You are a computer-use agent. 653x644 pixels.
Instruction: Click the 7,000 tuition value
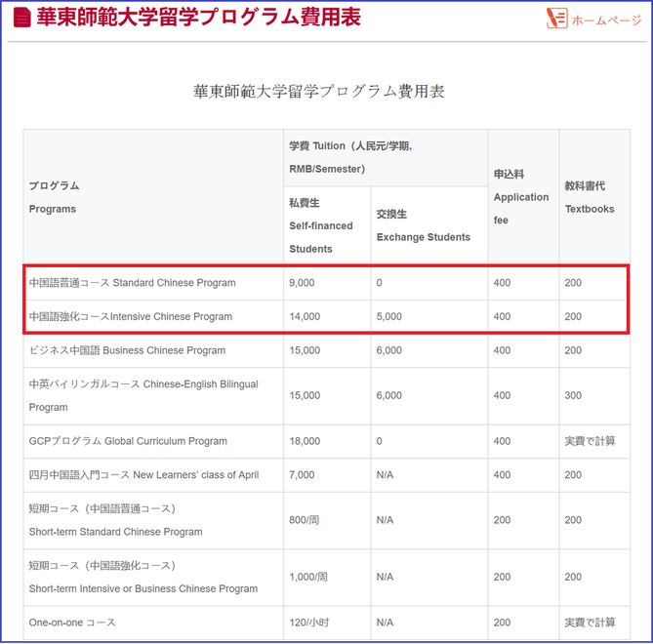pos(302,474)
